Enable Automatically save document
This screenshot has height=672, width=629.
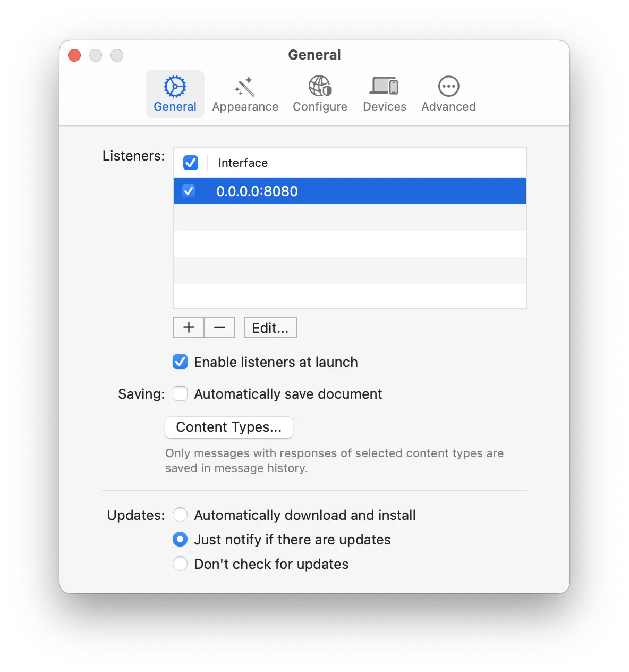(180, 394)
